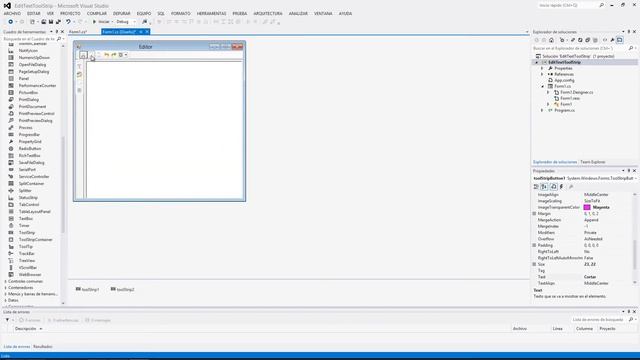Expand the Margin property
Screen dimensions: 640x360
[x=534, y=213]
